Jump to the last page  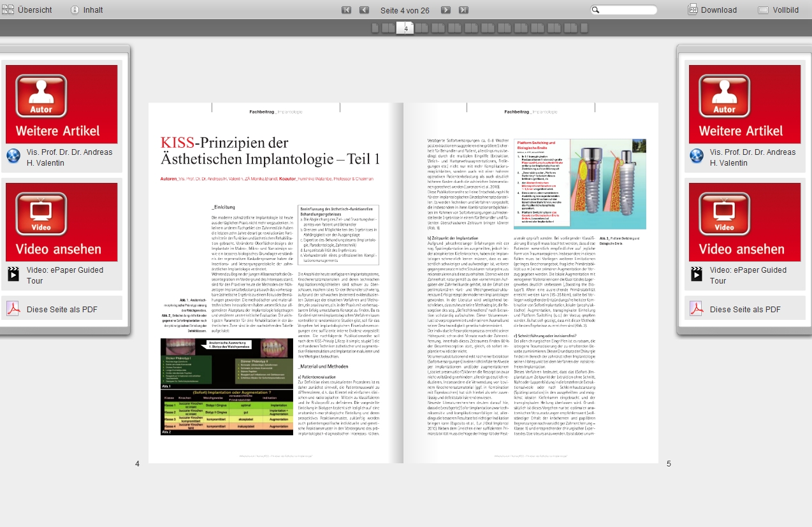pyautogui.click(x=464, y=10)
